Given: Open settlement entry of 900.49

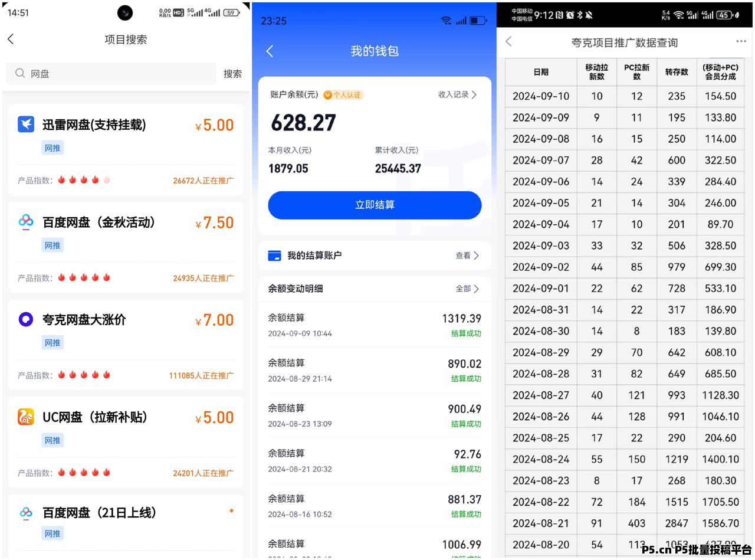Looking at the screenshot, I should point(375,415).
